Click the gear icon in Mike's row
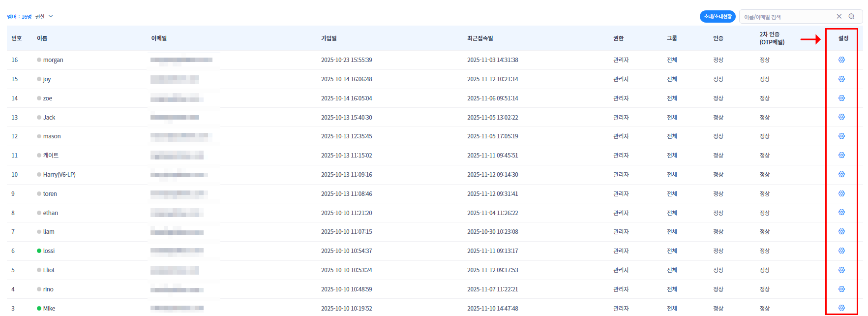The height and width of the screenshot is (316, 868). pyautogui.click(x=841, y=308)
